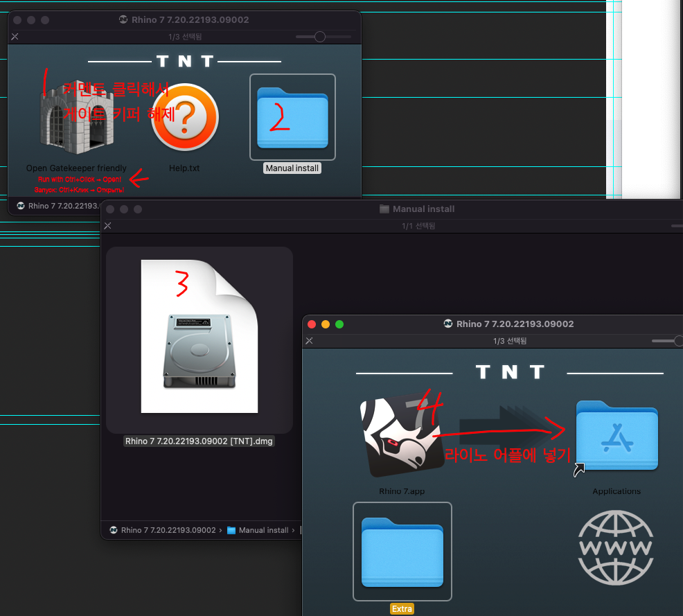Select the Rhino 7 7.20.22193.09002 [TNT].dmg filename
This screenshot has width=683, height=616.
tap(199, 441)
